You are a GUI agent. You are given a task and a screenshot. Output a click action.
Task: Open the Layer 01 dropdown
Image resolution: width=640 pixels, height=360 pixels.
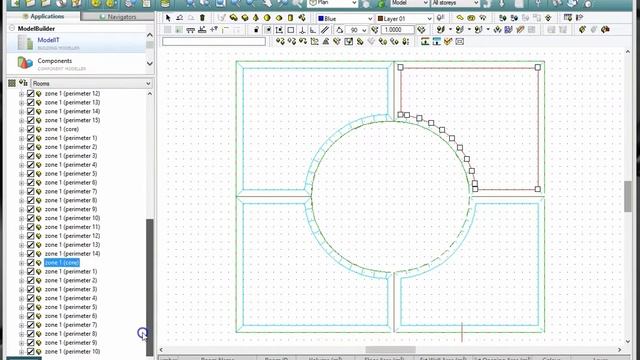[x=429, y=19]
